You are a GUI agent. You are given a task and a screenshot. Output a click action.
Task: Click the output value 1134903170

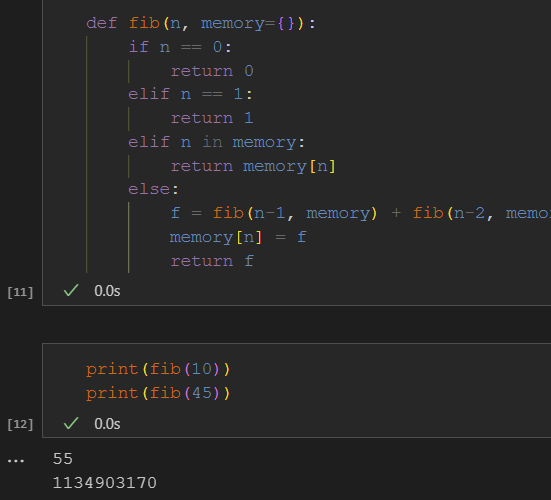pos(104,483)
